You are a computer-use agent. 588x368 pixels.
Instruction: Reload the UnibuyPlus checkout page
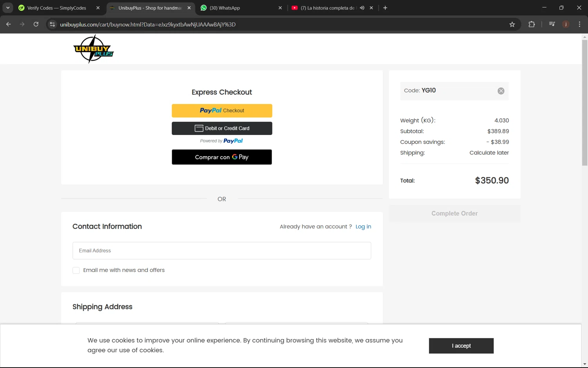(x=36, y=24)
